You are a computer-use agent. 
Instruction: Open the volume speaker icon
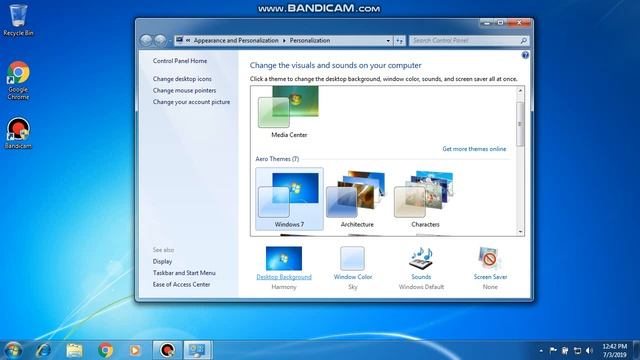(589, 351)
